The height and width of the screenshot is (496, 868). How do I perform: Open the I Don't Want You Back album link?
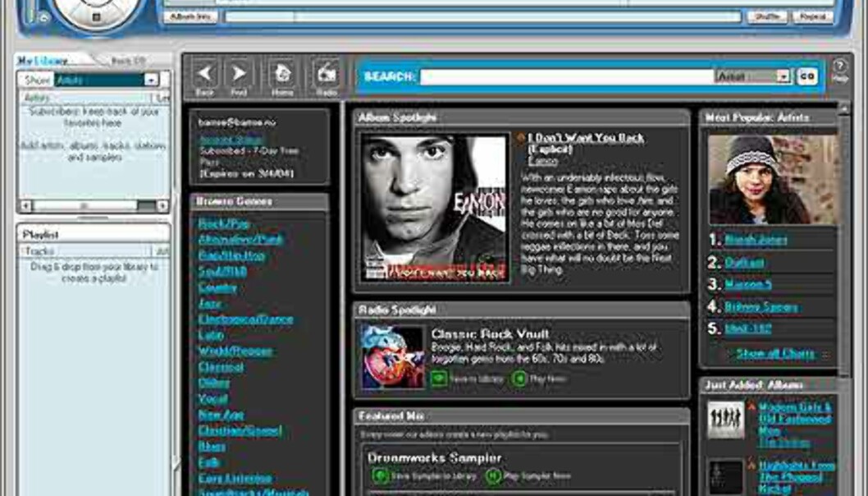[586, 143]
